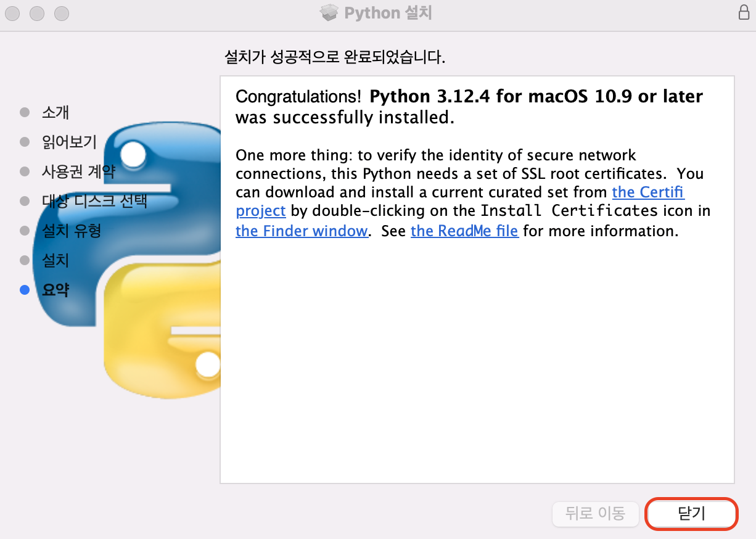Click the minimize window button
The height and width of the screenshot is (539, 756).
37,13
